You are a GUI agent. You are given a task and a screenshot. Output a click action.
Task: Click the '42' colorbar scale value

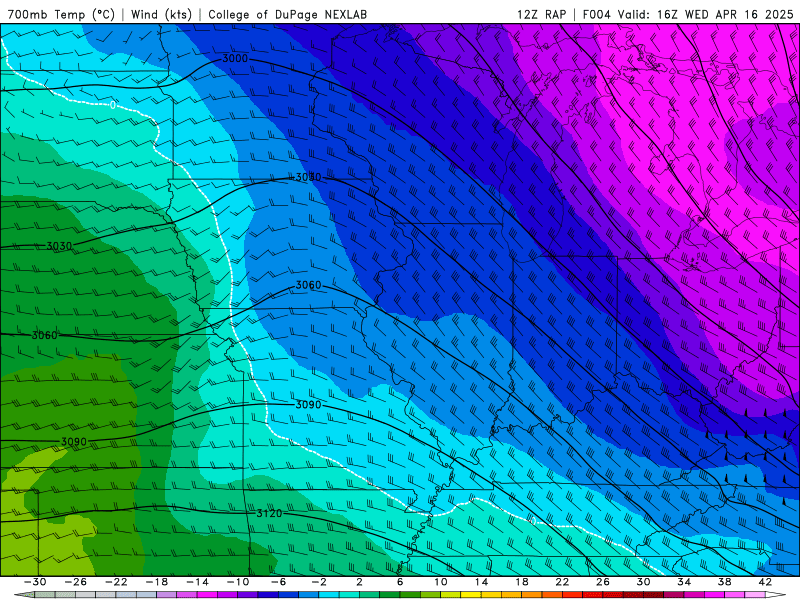[765, 582]
